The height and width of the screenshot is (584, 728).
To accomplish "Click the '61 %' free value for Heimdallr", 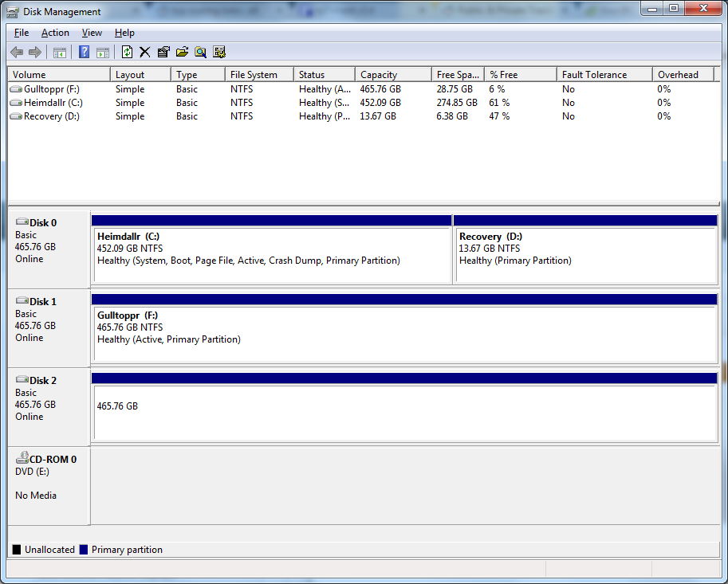I will click(499, 103).
